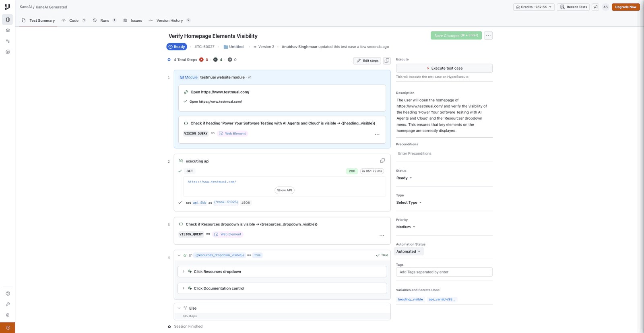Open the highlighted sidebar panel icon
Image resolution: width=644 pixels, height=333 pixels.
pos(8,19)
